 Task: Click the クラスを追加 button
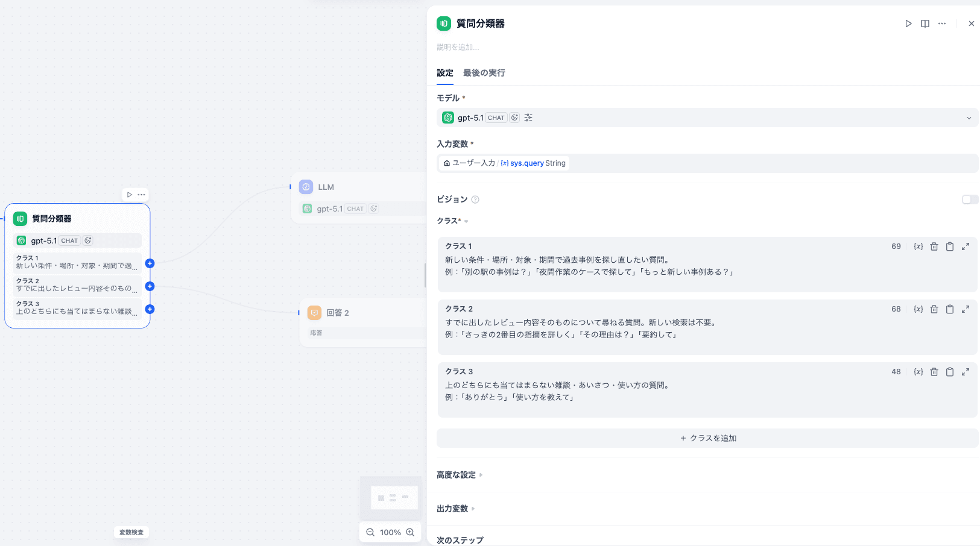(707, 438)
